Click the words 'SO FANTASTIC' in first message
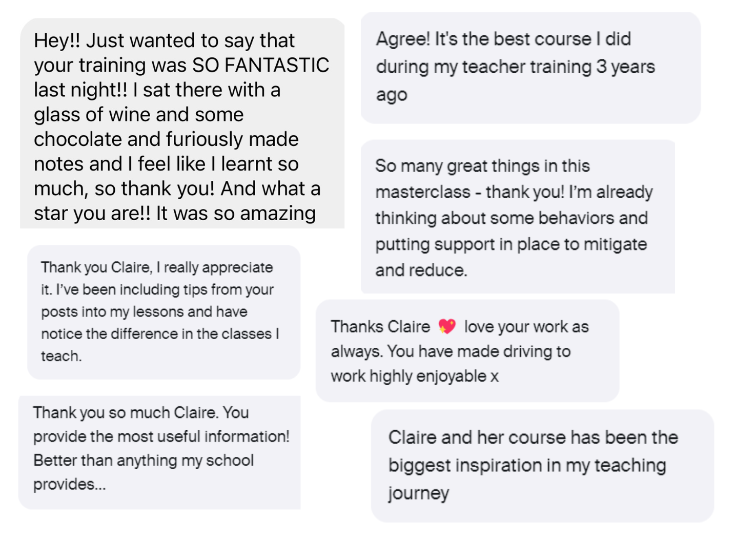The image size is (756, 545). 261,65
